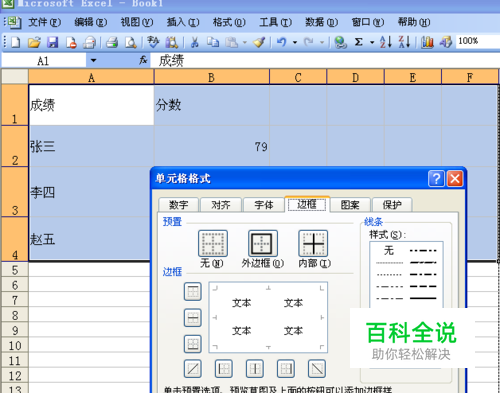The image size is (500, 393).
Task: Open the 视图 (View) menu
Action: click(x=137, y=22)
